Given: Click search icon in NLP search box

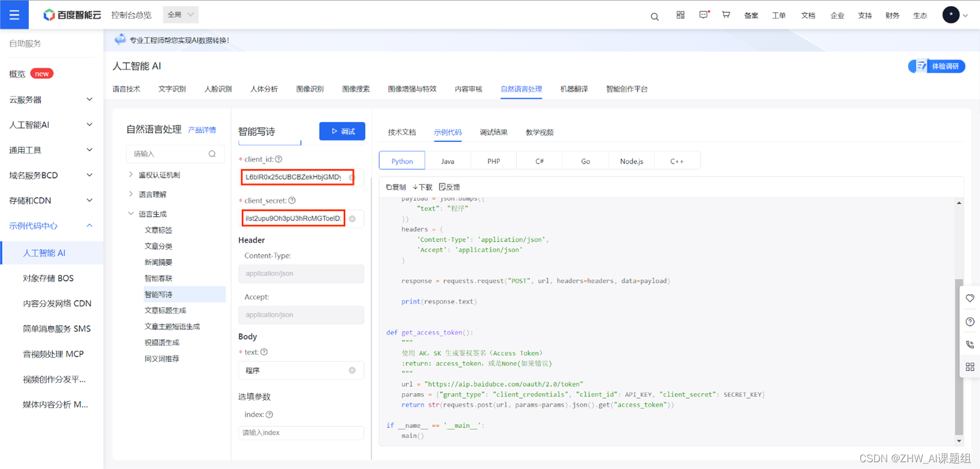Looking at the screenshot, I should point(212,154).
